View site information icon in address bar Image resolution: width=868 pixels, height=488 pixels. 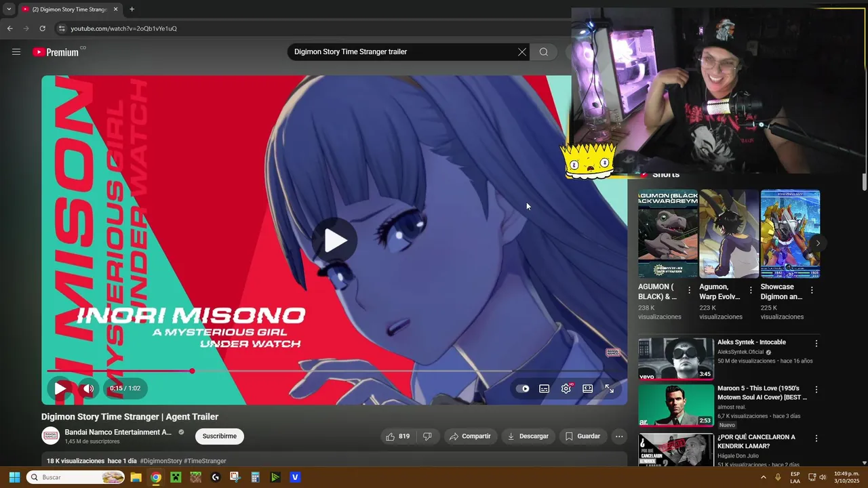pos(62,28)
